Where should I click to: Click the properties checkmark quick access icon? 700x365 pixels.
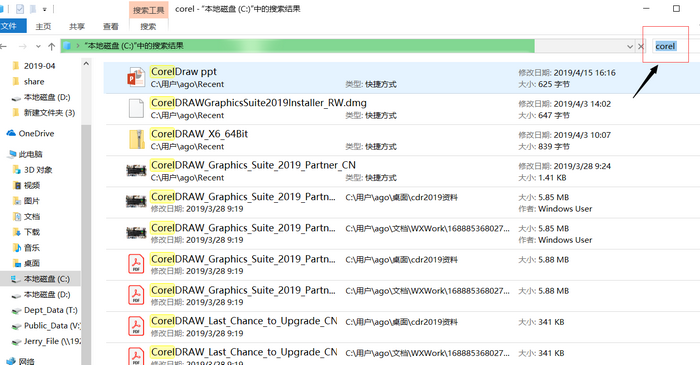pos(20,9)
